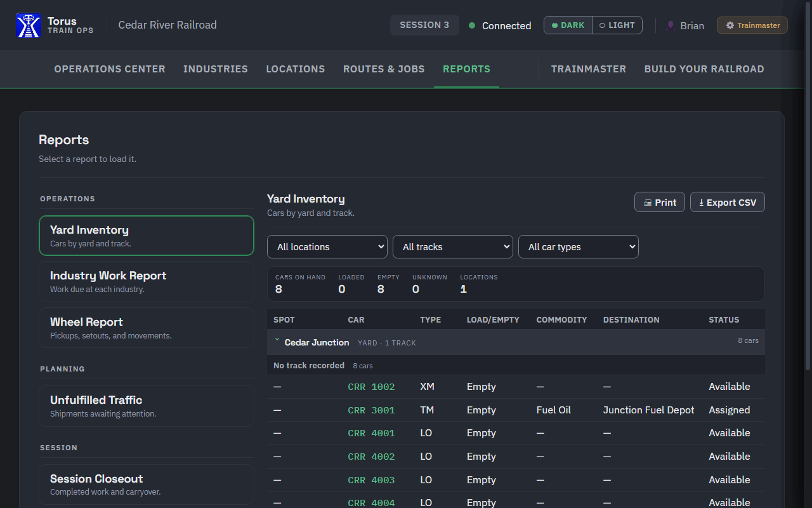Click the CAR column header
The image size is (812, 508).
356,320
